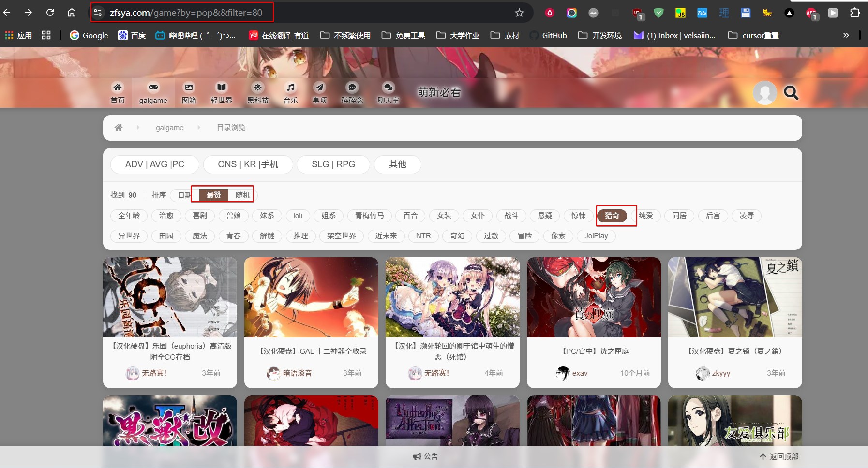Open the Extensions puzzle icon
Viewport: 868px width, 468px height.
(x=855, y=13)
